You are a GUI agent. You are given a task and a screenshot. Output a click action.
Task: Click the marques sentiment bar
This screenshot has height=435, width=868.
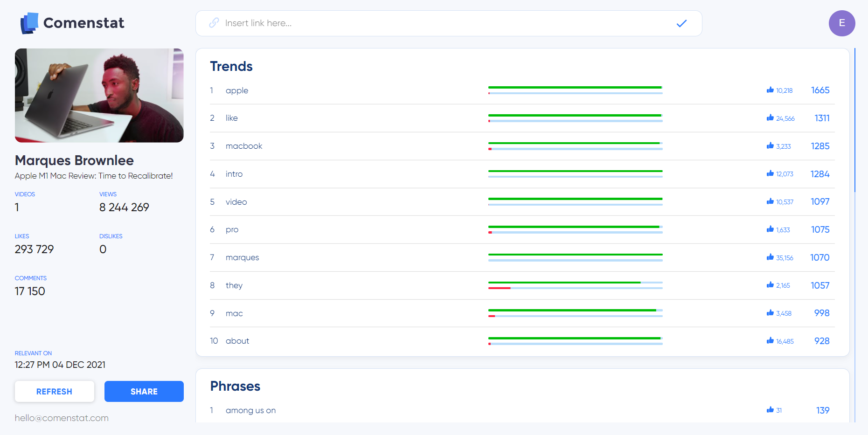576,257
